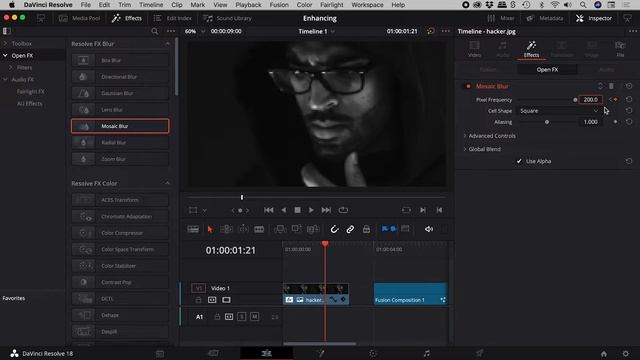
Task: Open the Fusion page from bottom bar
Action: pos(320,353)
